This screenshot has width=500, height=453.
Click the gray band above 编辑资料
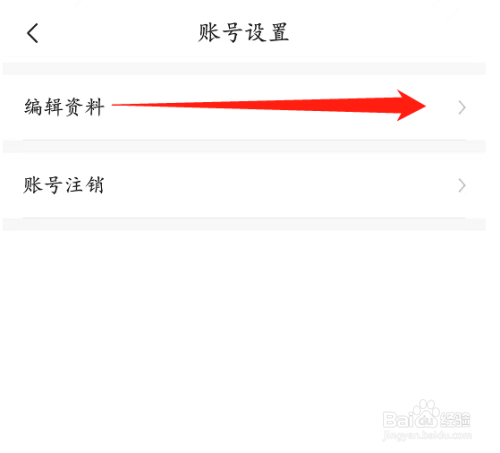(x=244, y=68)
